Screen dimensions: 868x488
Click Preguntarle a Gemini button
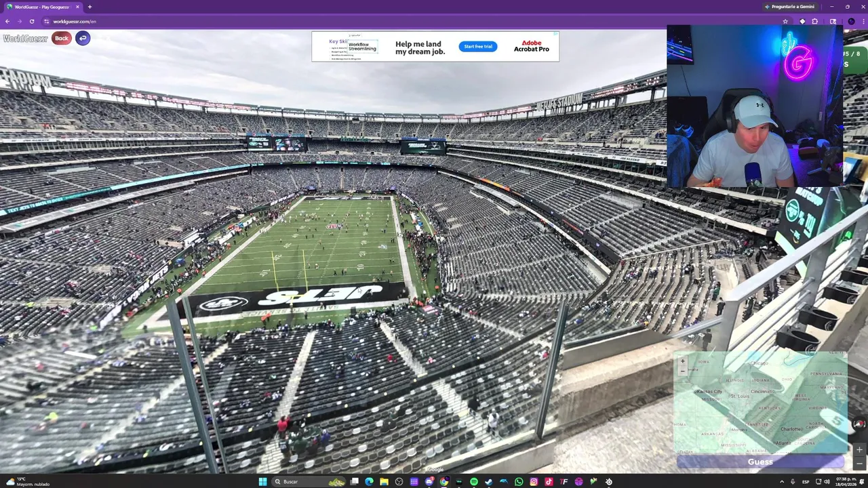coord(789,7)
